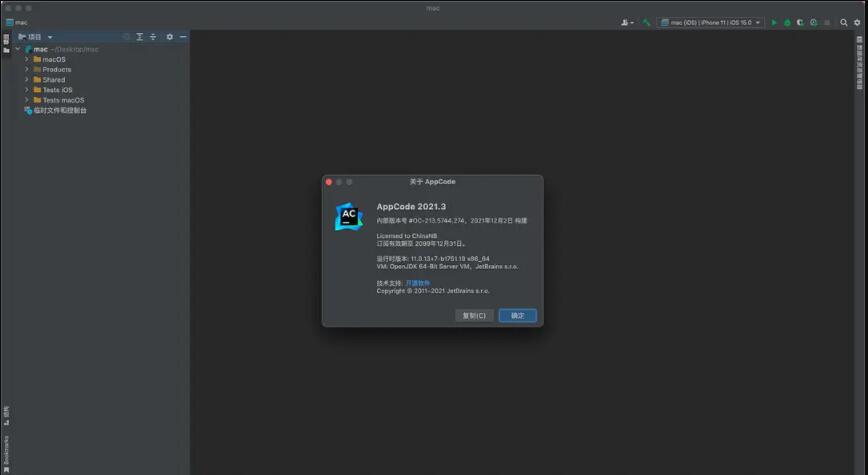Click the runtime version line '11.0.13+7-b1751.19'
The height and width of the screenshot is (475, 868).
(433, 259)
